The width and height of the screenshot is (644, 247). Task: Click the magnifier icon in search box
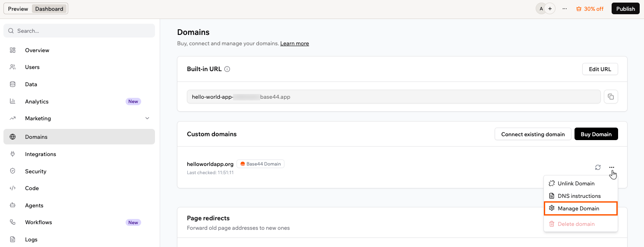[x=11, y=31]
